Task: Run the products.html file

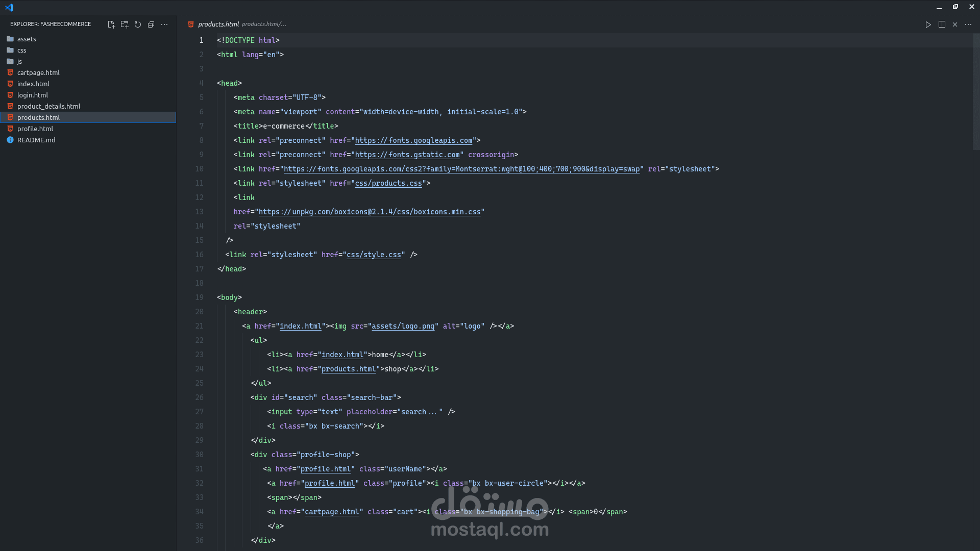Action: [928, 24]
